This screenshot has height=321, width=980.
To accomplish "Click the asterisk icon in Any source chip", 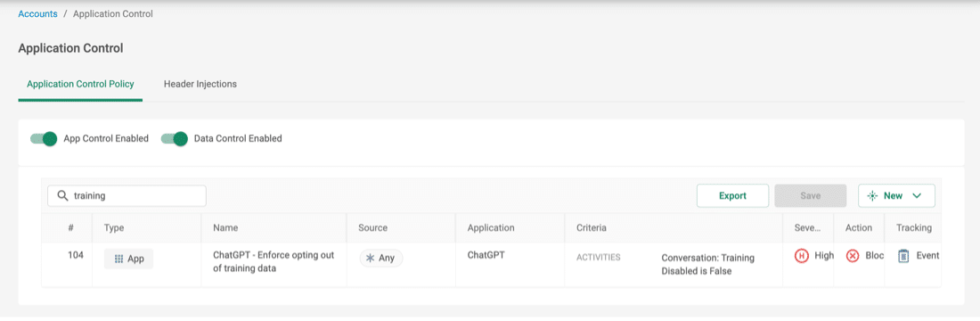I will [x=370, y=258].
